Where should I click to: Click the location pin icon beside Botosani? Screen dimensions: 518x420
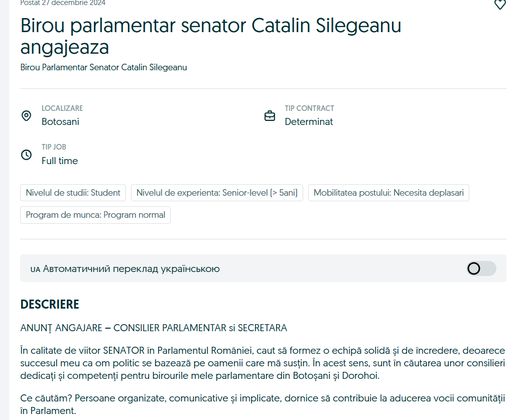coord(27,116)
